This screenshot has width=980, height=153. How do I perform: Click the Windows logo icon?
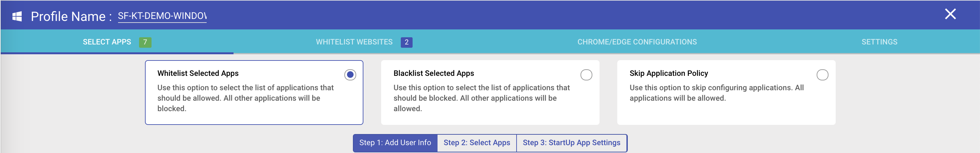click(x=17, y=16)
